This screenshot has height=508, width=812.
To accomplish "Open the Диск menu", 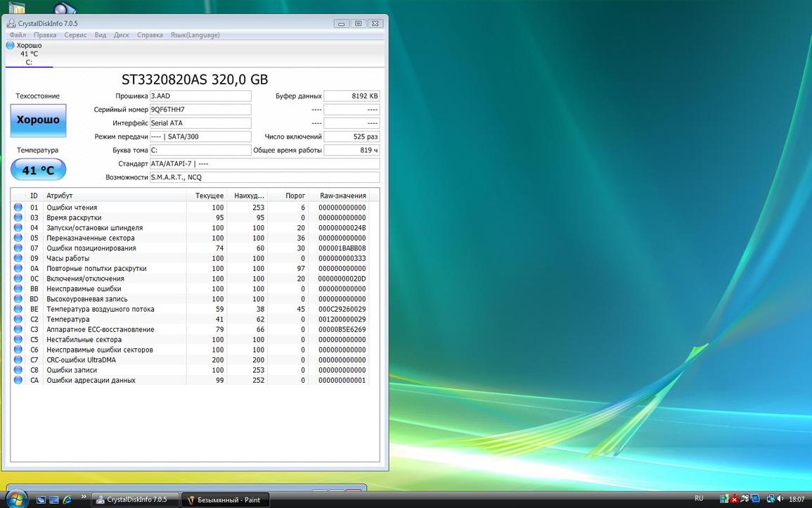I will [121, 35].
